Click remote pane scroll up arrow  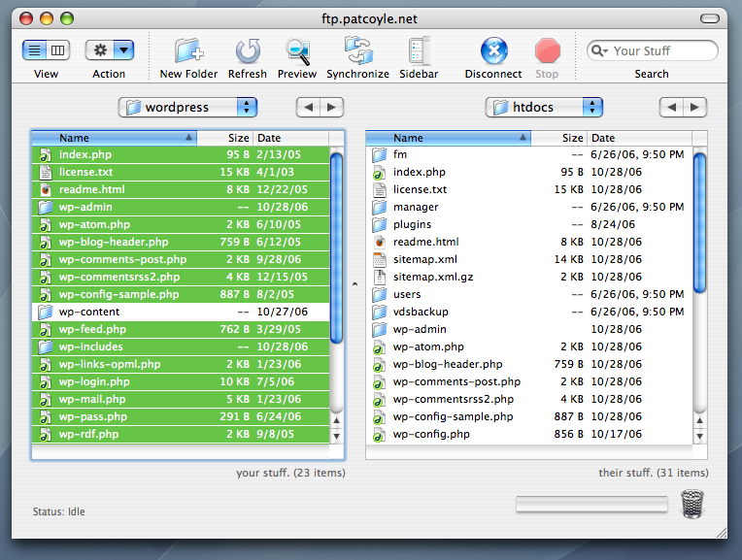click(699, 420)
